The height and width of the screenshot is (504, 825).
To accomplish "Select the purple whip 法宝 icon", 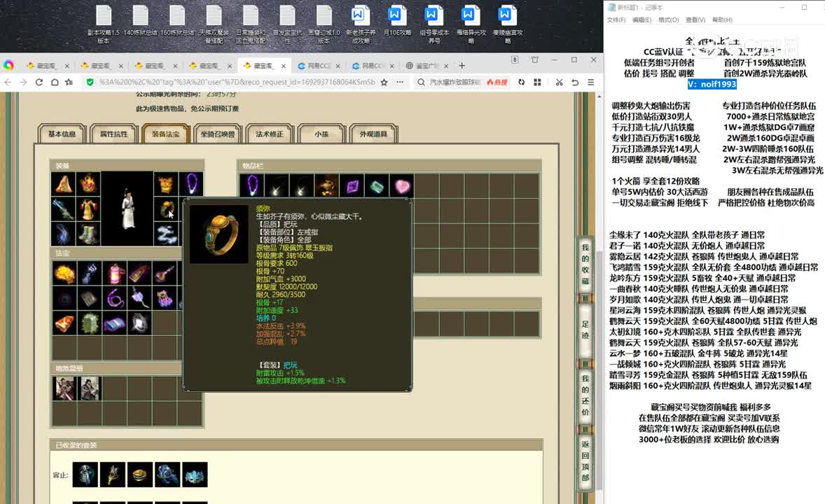I will tap(115, 298).
